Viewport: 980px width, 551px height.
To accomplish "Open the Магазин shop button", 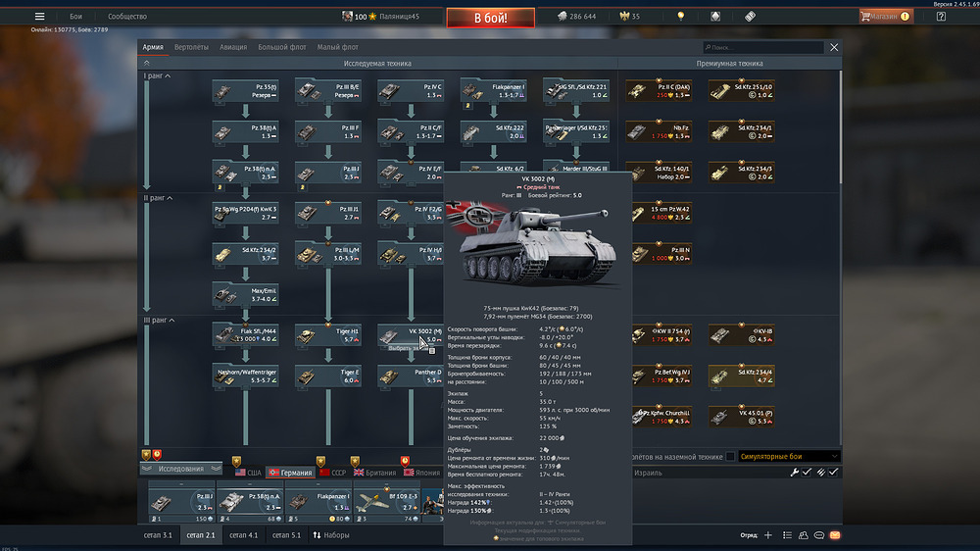I will coord(885,17).
